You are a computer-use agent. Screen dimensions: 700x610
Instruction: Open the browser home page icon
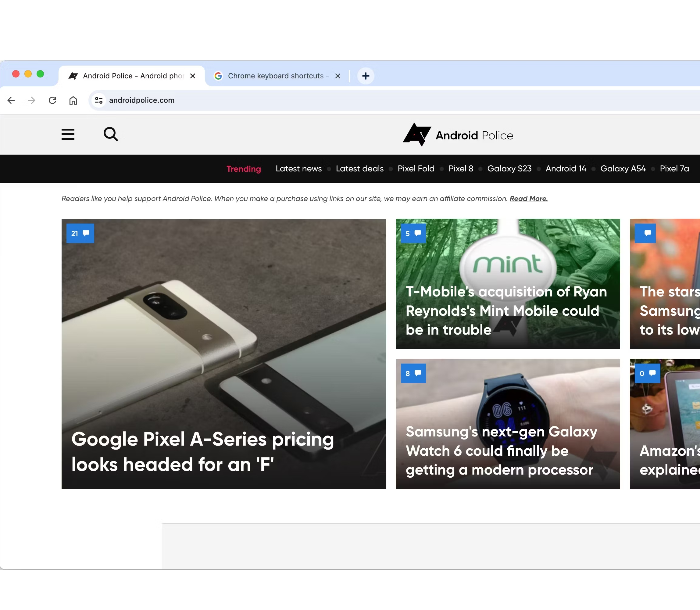pyautogui.click(x=73, y=100)
